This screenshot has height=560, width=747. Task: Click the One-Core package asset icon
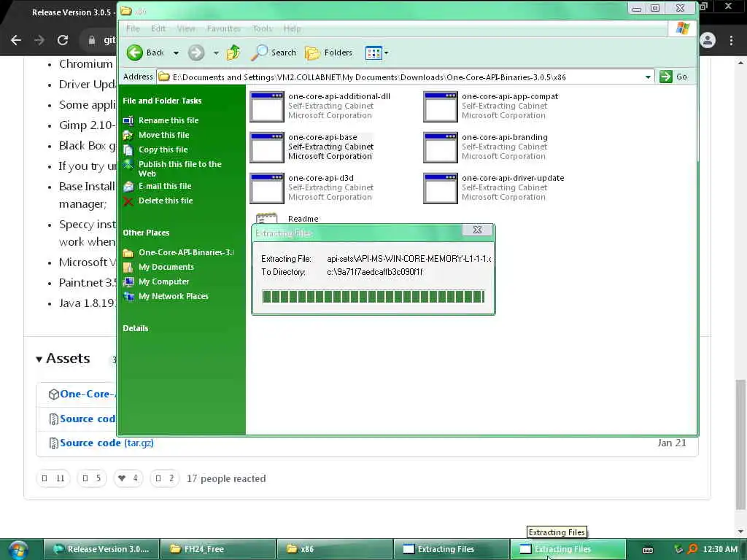(53, 394)
